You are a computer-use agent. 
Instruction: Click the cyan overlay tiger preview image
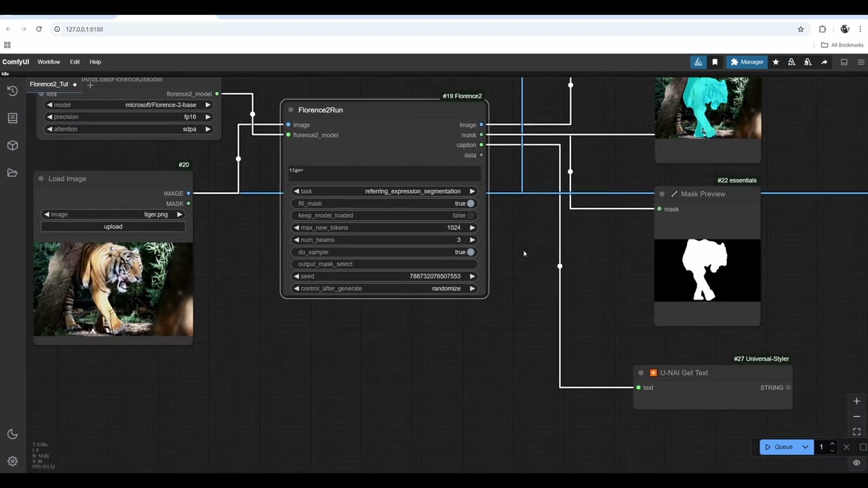click(x=707, y=108)
